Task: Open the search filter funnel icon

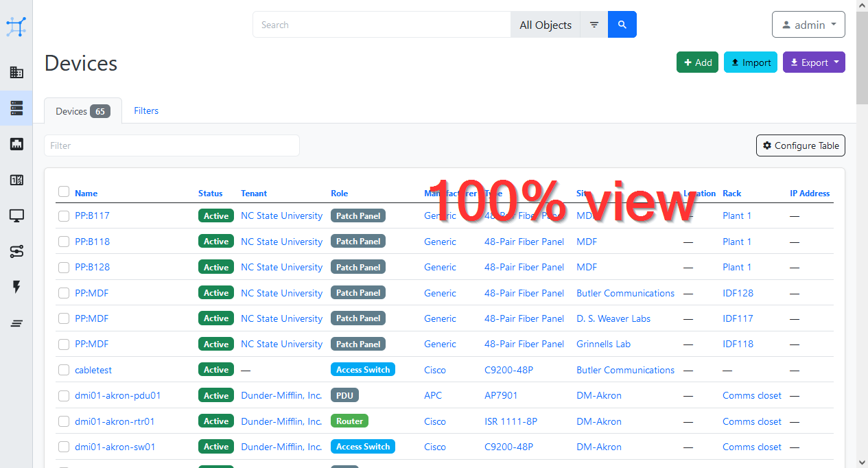Action: pos(593,24)
